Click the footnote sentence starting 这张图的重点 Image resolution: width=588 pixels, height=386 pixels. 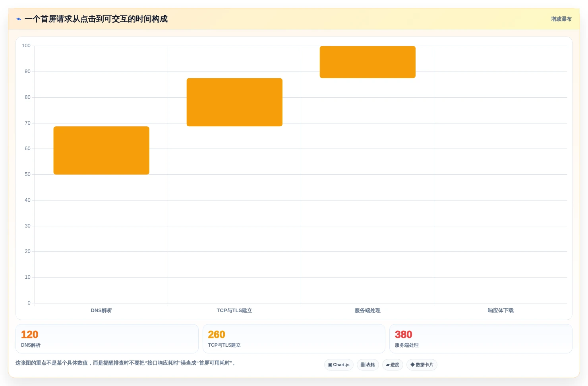coord(126,363)
